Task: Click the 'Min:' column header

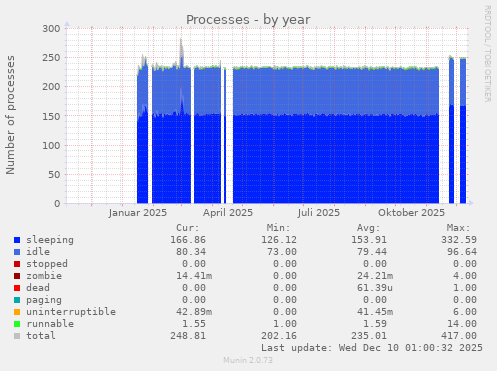Action: click(x=278, y=228)
